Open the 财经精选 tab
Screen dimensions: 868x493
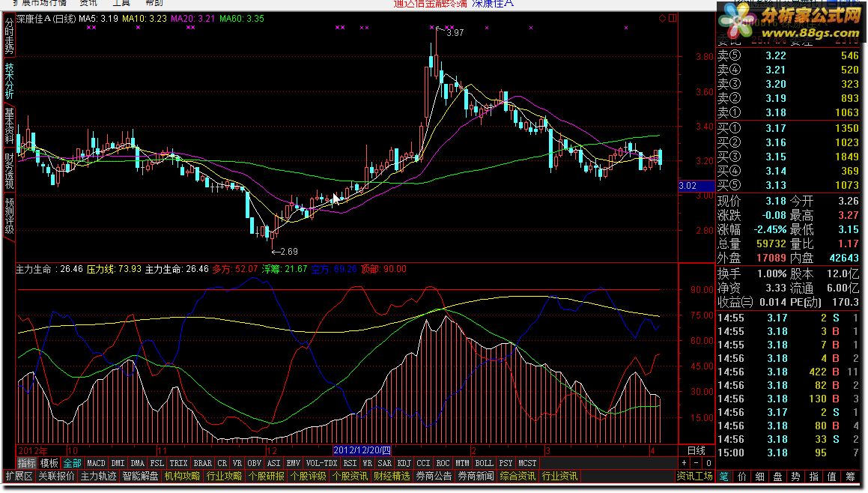pos(392,477)
